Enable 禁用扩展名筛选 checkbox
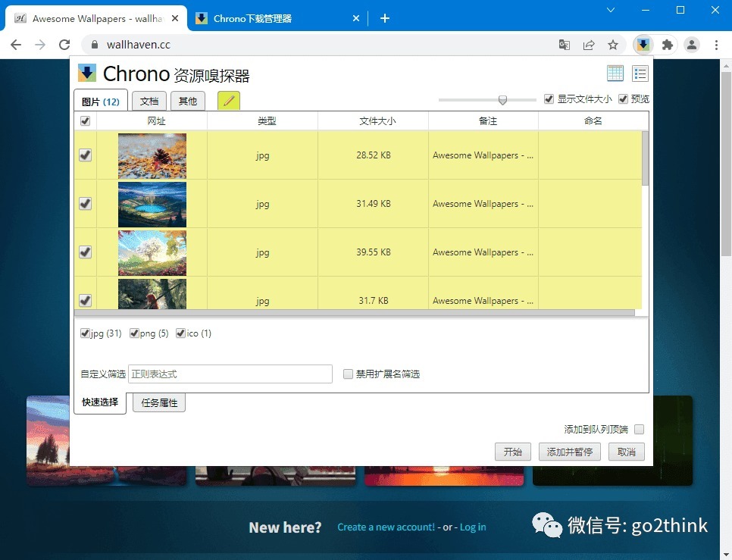Image resolution: width=732 pixels, height=560 pixels. pos(348,374)
